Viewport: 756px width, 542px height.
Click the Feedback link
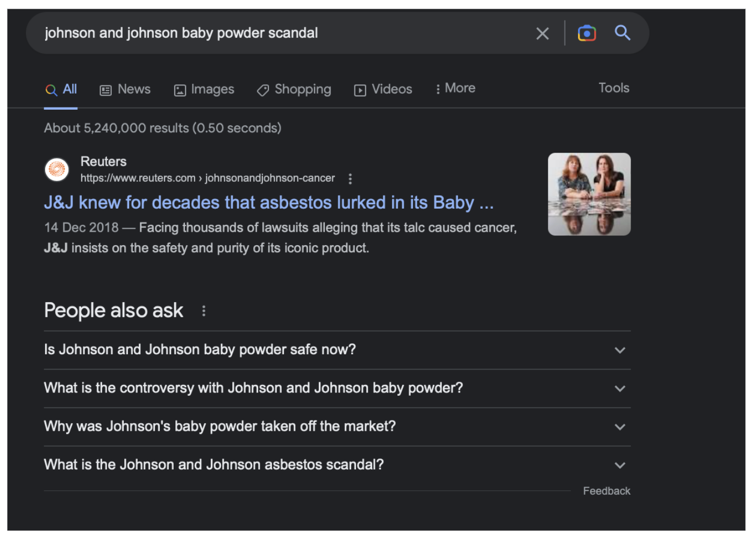607,490
